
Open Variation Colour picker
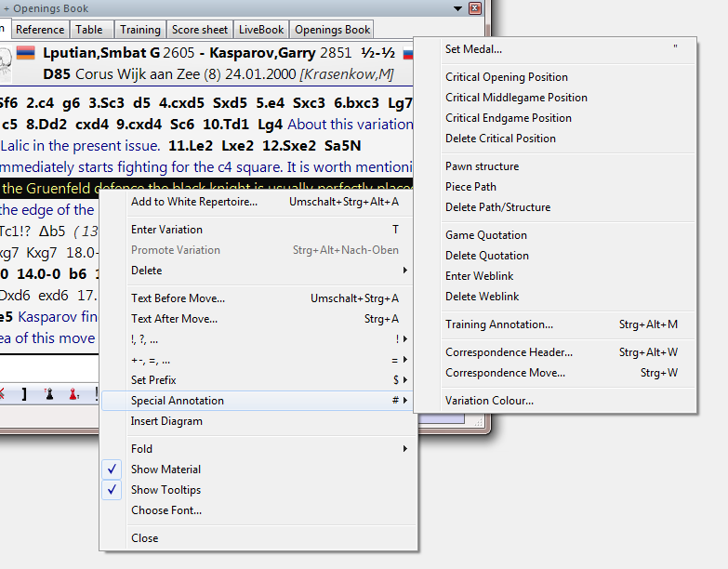[555, 401]
